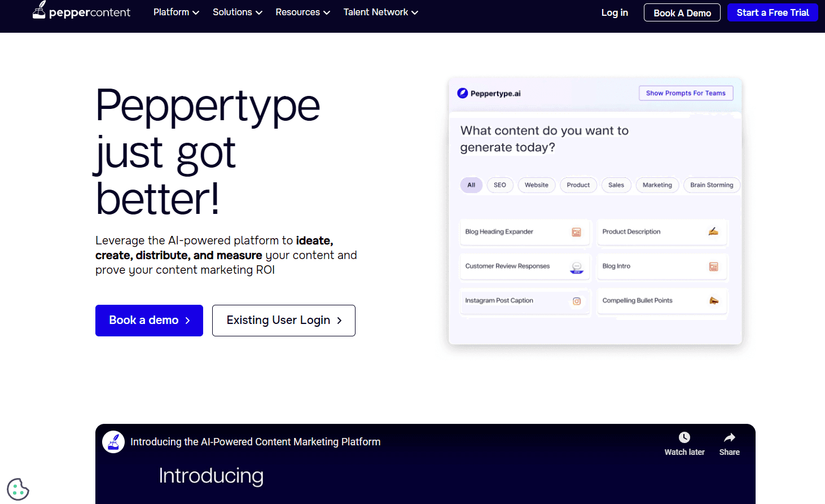Click the Instagram Post Caption label
This screenshot has width=825, height=504.
click(x=499, y=301)
